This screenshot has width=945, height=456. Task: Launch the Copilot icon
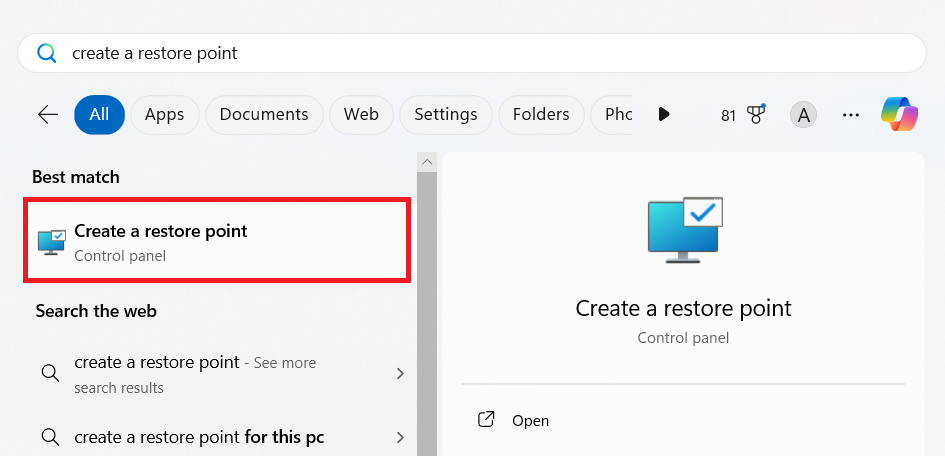click(899, 114)
